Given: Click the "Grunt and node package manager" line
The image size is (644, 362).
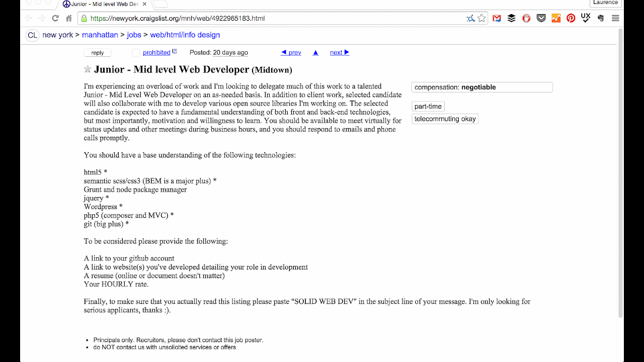Looking at the screenshot, I should point(135,190).
